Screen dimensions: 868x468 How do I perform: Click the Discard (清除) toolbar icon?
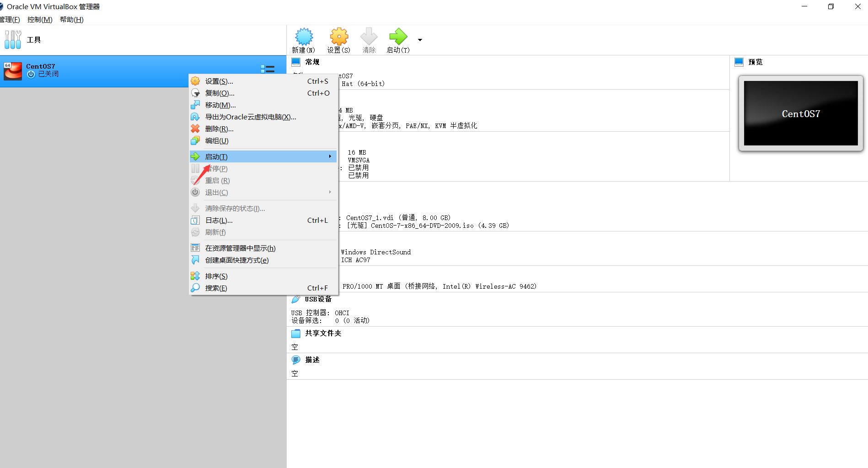coord(369,40)
